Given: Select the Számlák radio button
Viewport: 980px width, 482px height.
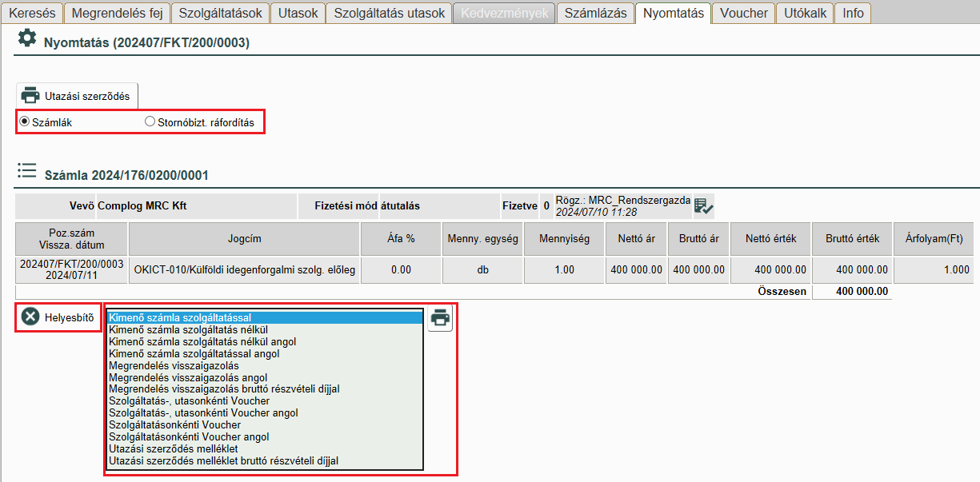Looking at the screenshot, I should (x=25, y=122).
